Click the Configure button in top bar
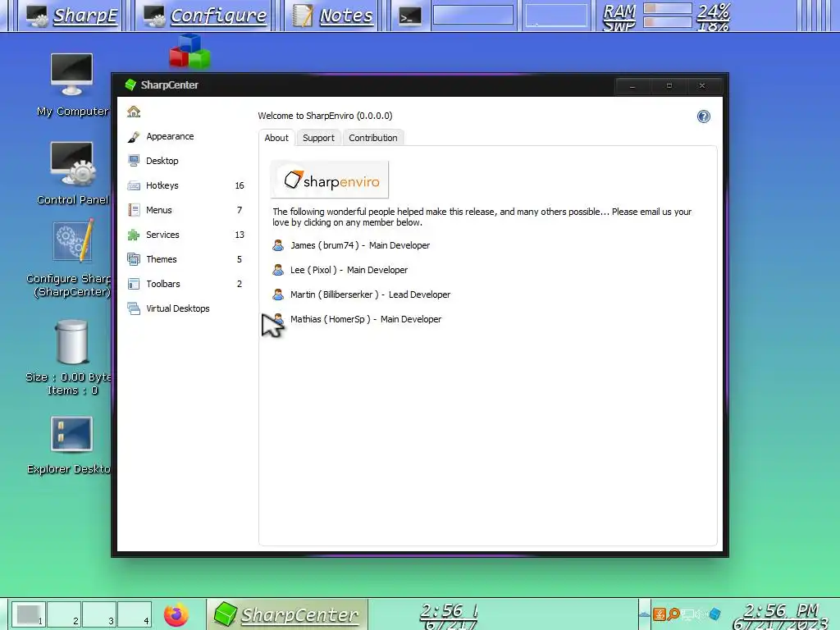The image size is (840, 630). coord(204,16)
